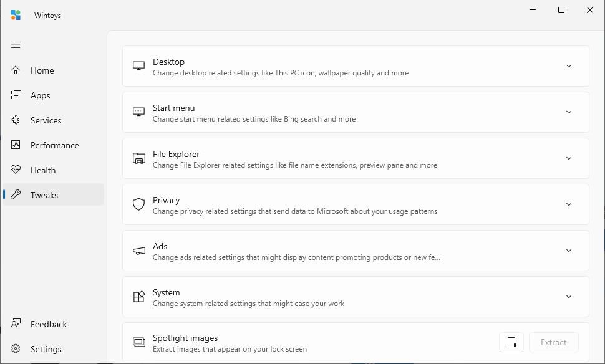Click the Ads megaphone icon

coord(139,251)
